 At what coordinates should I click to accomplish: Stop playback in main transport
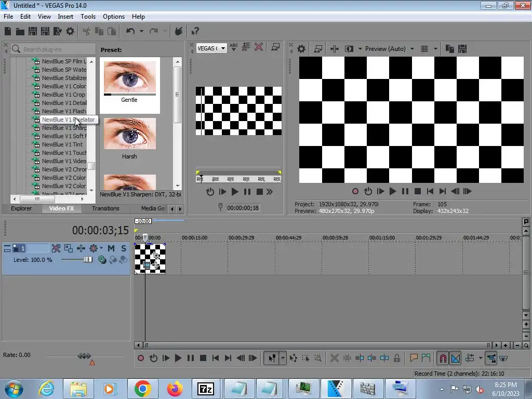[203, 358]
